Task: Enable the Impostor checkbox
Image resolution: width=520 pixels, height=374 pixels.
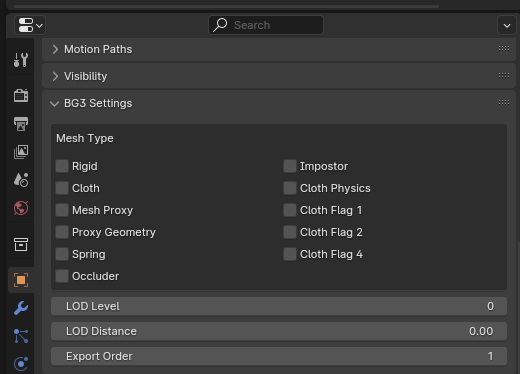Action: (290, 166)
